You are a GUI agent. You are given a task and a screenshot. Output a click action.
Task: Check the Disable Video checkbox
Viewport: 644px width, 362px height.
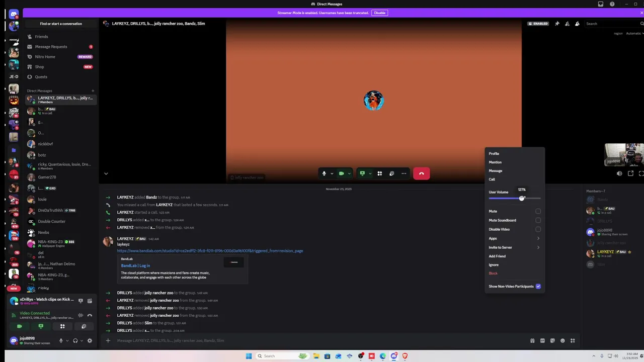coord(538,229)
